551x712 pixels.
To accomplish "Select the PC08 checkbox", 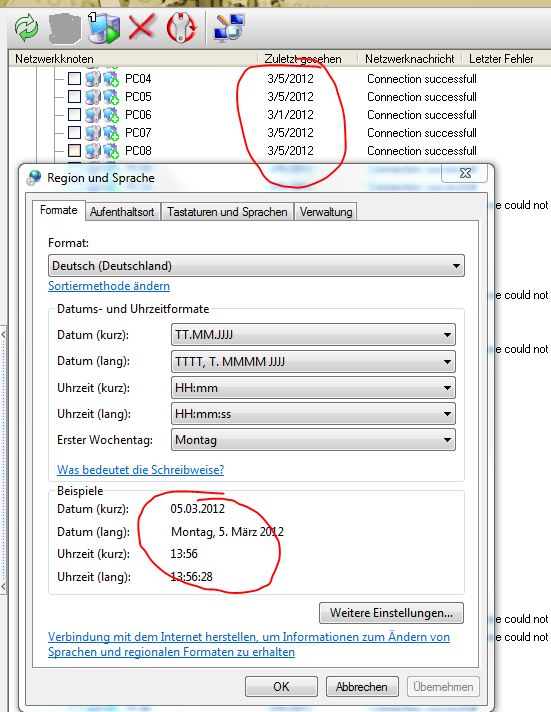I will 74,151.
